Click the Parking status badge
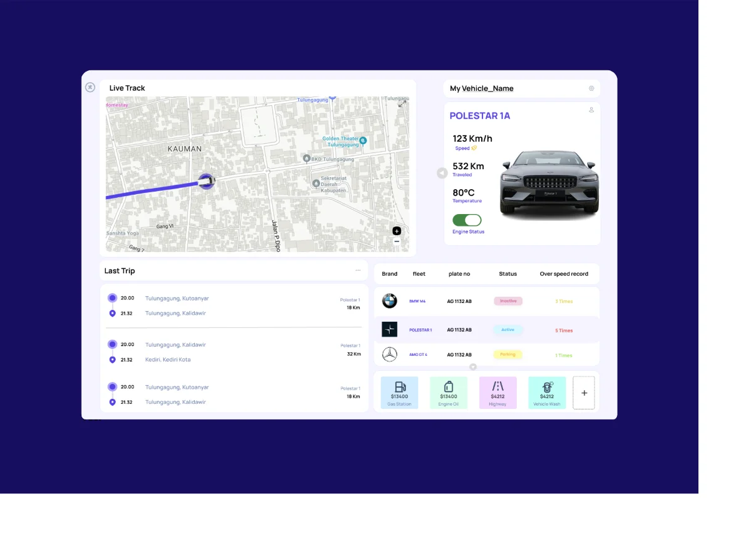This screenshot has width=747, height=560. pyautogui.click(x=508, y=355)
